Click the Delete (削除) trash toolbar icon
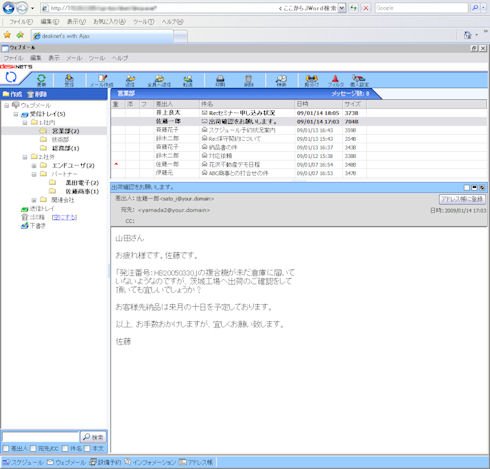The image size is (490, 469). click(x=249, y=80)
